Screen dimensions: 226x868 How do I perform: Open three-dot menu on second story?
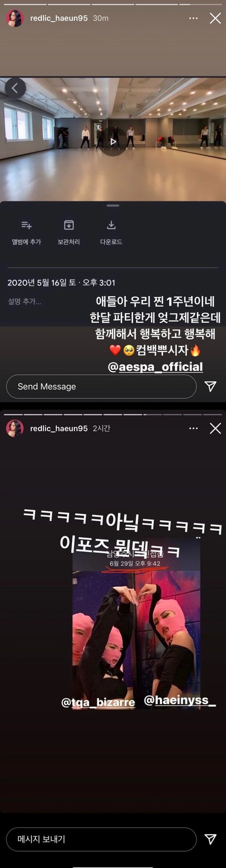pyautogui.click(x=193, y=428)
